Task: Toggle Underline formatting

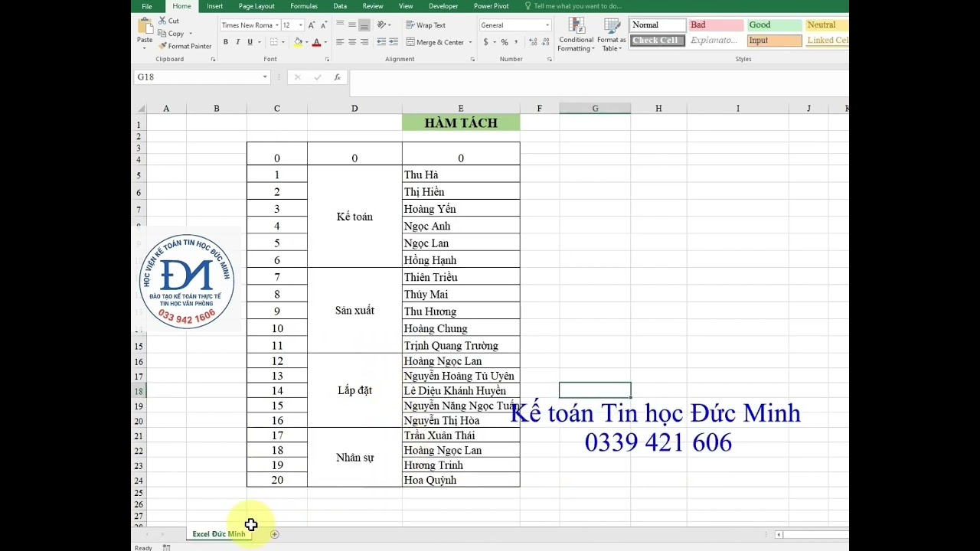Action: (250, 42)
